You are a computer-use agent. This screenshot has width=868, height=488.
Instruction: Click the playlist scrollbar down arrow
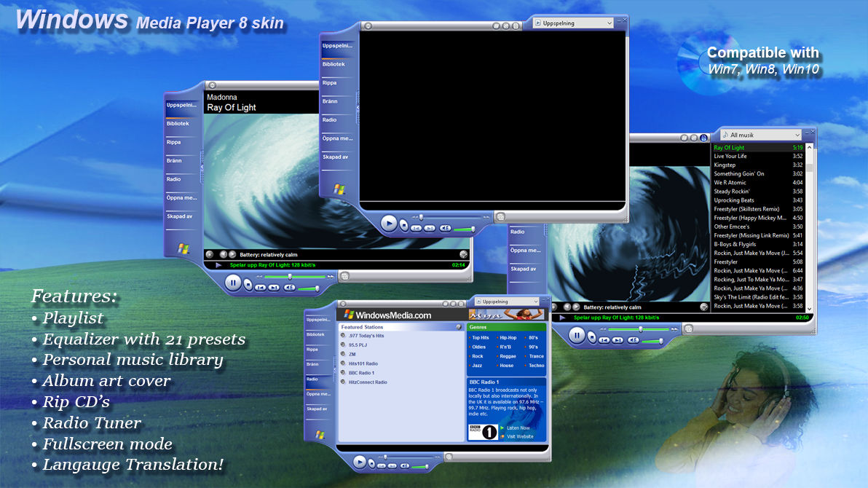pos(809,309)
